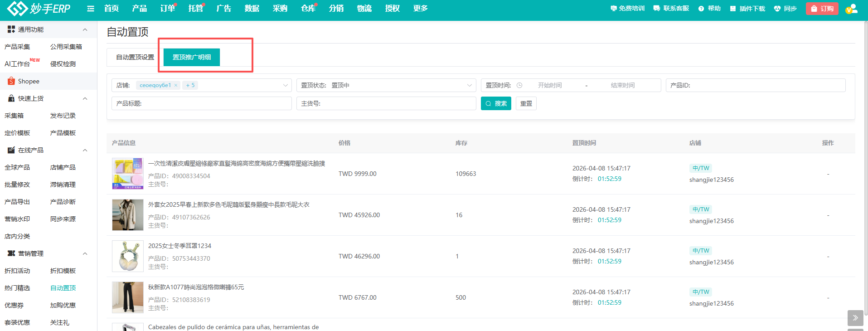The height and width of the screenshot is (331, 868).
Task: Click the 结束时间 date field
Action: coord(623,85)
